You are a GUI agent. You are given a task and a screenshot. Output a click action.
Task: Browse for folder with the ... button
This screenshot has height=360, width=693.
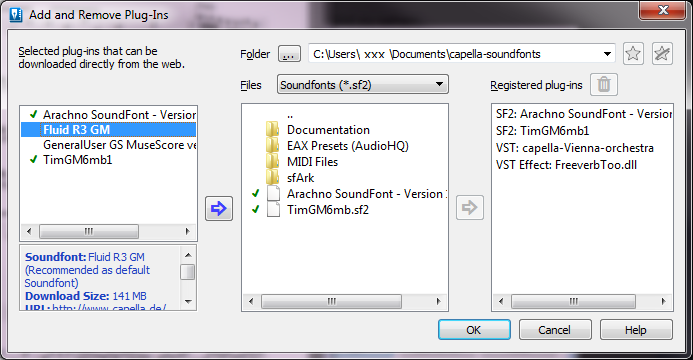pos(289,54)
